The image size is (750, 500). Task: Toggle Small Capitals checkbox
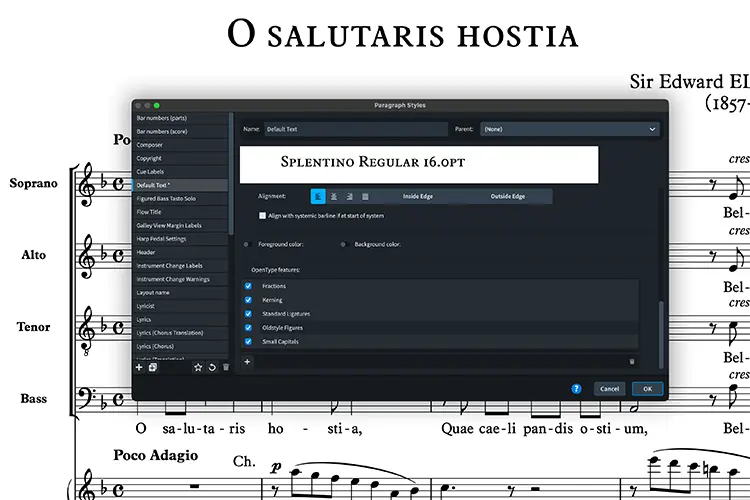pyautogui.click(x=248, y=342)
